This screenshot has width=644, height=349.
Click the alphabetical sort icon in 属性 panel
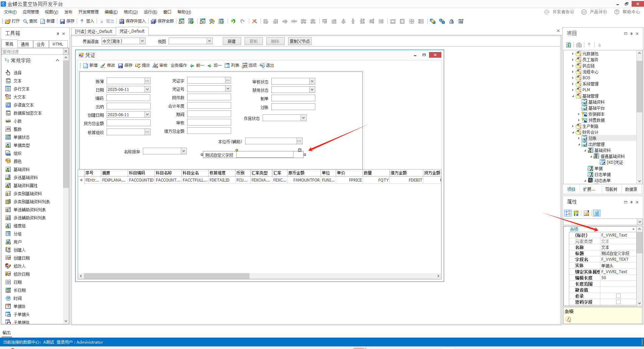(x=576, y=213)
